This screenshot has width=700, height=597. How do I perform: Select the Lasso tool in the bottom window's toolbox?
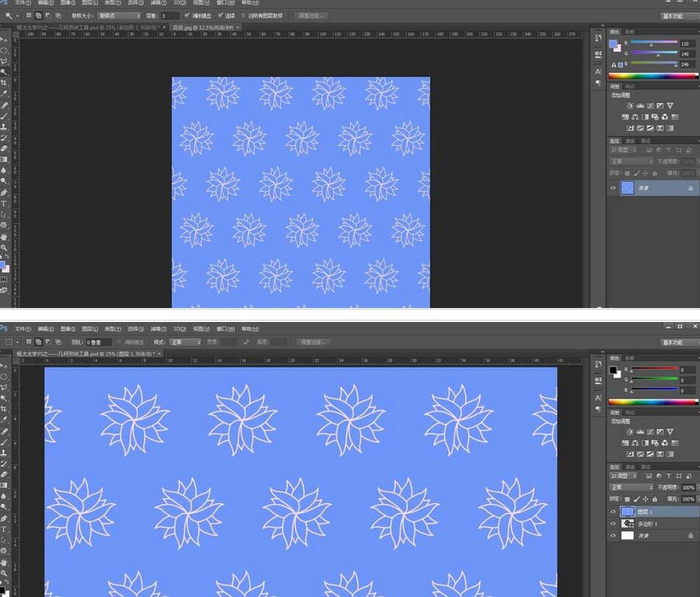[x=4, y=387]
